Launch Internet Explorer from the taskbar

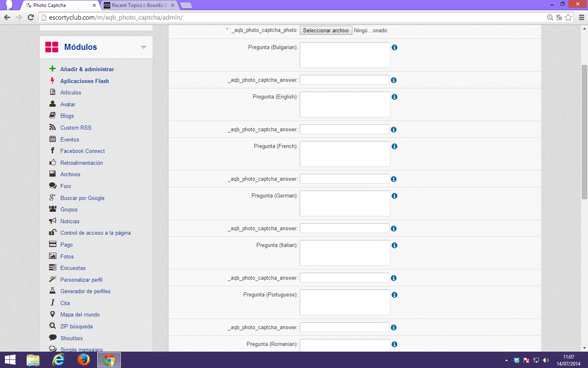coord(58,360)
